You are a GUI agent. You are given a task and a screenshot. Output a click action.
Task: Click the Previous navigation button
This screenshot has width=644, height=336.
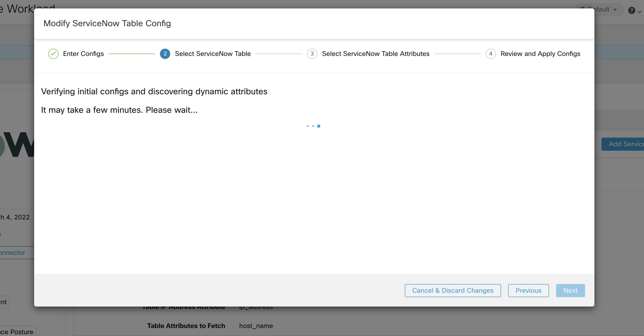tap(528, 290)
